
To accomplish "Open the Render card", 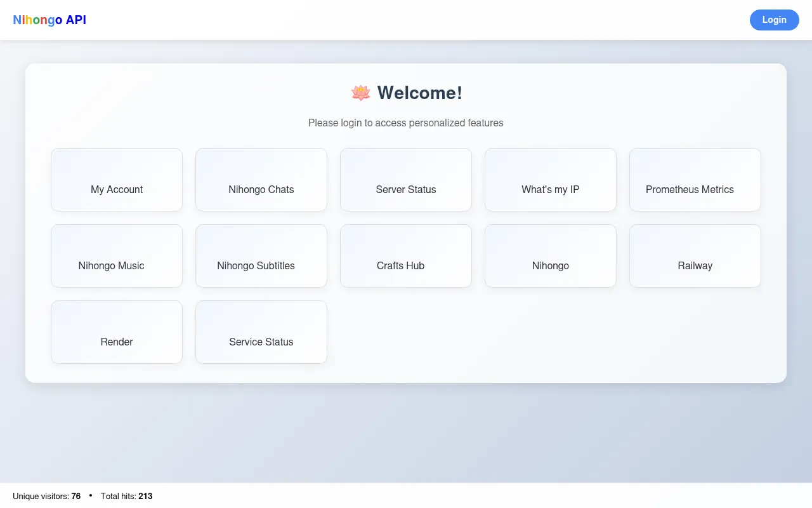I will pos(117,332).
